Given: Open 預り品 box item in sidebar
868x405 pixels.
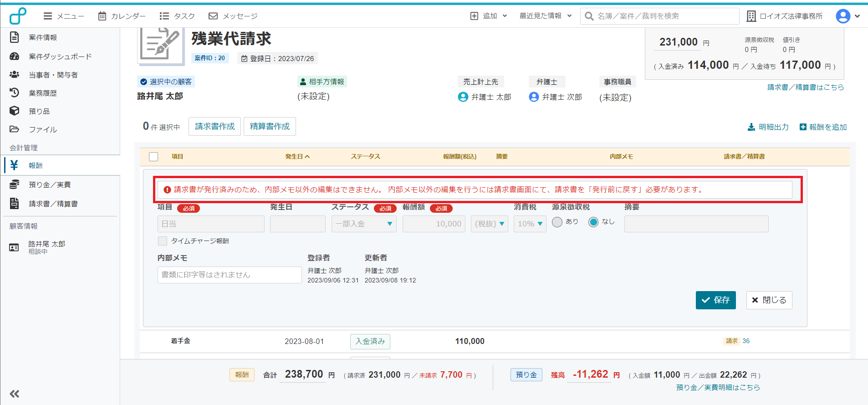Looking at the screenshot, I should tap(39, 111).
